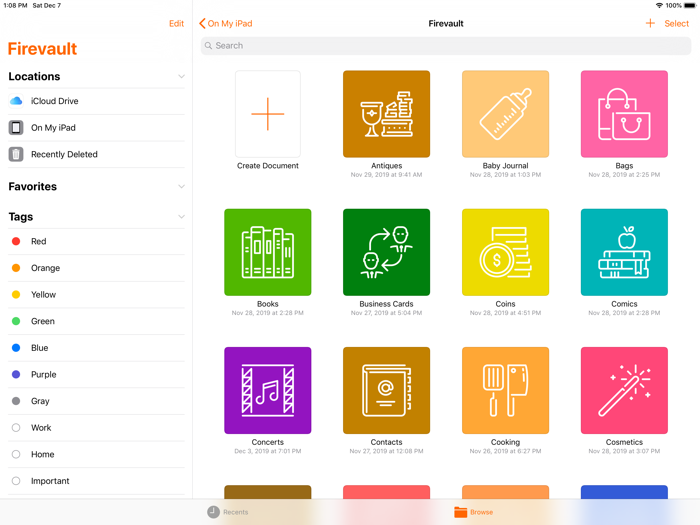Open On My iPad location

96,128
